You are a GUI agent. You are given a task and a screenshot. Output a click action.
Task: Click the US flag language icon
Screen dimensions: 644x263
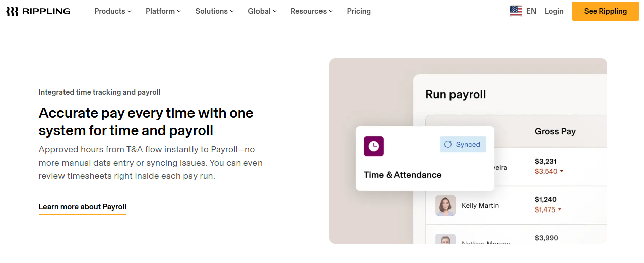click(x=516, y=11)
